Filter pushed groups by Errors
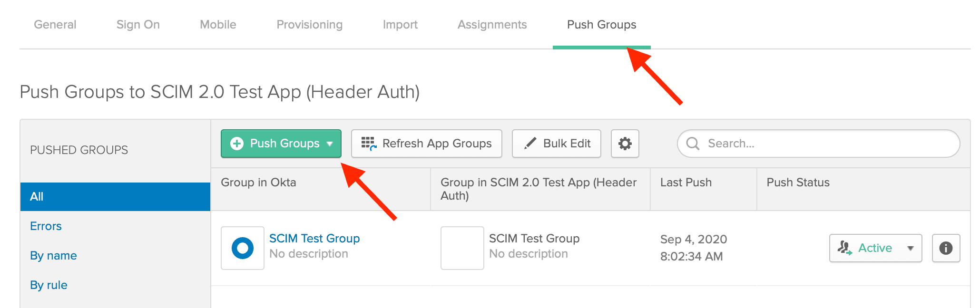The image size is (980, 308). pyautogui.click(x=46, y=226)
